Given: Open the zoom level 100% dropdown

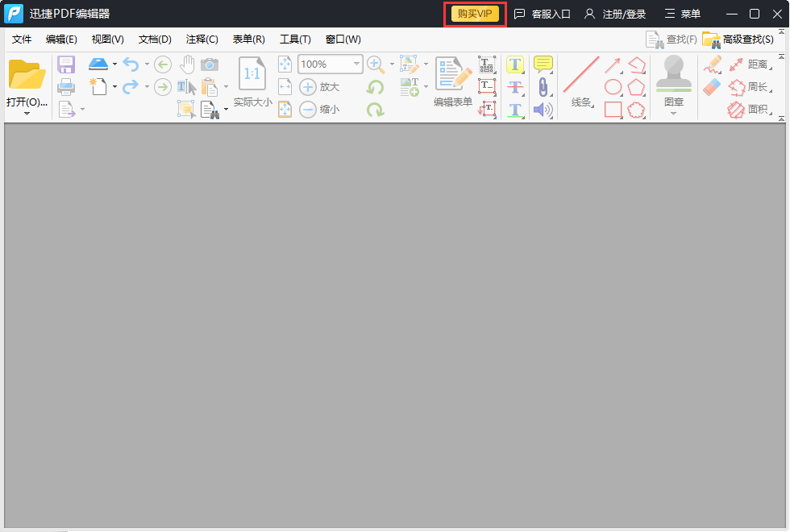Looking at the screenshot, I should [x=356, y=64].
